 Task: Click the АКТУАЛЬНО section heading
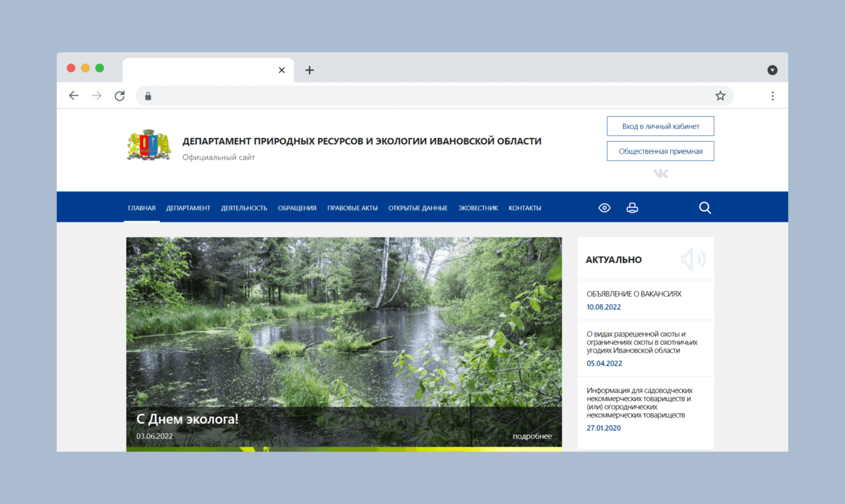tap(614, 260)
